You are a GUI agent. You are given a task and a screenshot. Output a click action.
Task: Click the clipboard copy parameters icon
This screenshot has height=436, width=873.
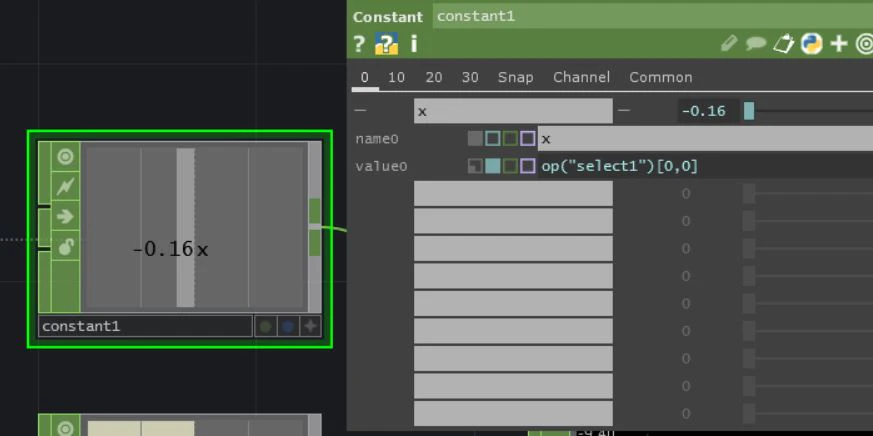[783, 43]
